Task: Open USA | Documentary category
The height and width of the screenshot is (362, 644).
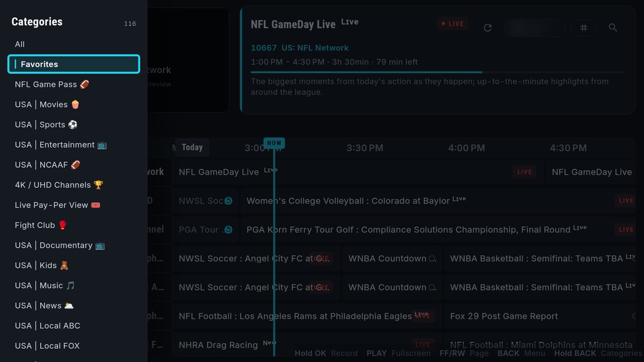Action: click(x=74, y=245)
